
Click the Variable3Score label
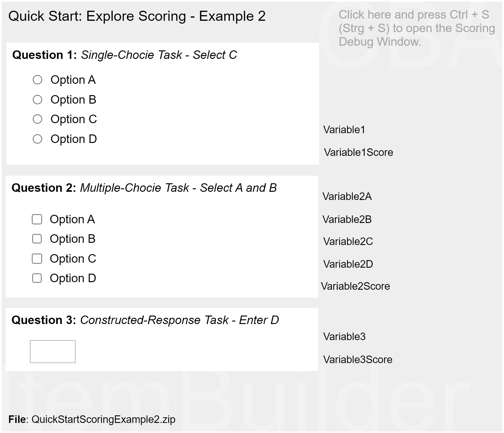[x=358, y=360]
